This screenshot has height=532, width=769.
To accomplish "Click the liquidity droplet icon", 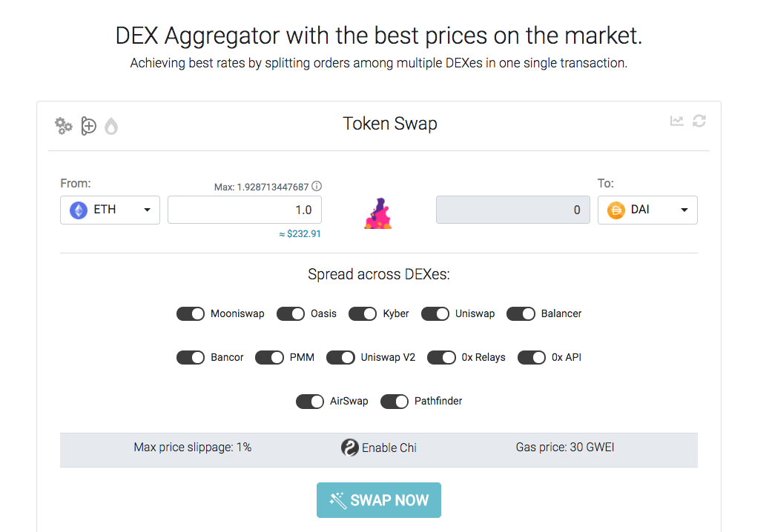I will click(x=111, y=127).
